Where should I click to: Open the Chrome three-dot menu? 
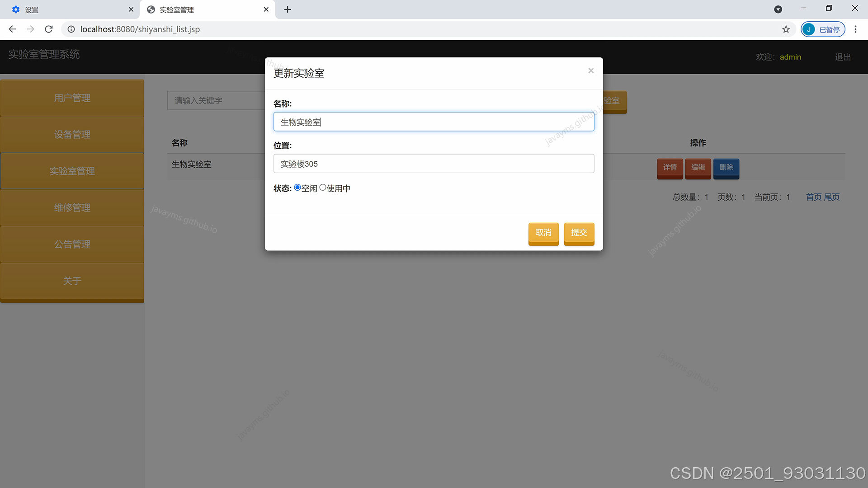pyautogui.click(x=855, y=29)
